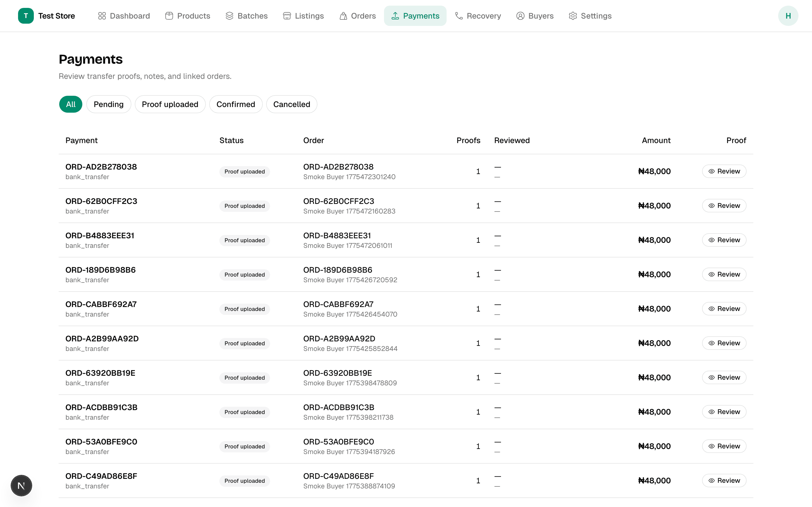This screenshot has width=812, height=507.
Task: Switch to the Orders section
Action: pos(358,15)
